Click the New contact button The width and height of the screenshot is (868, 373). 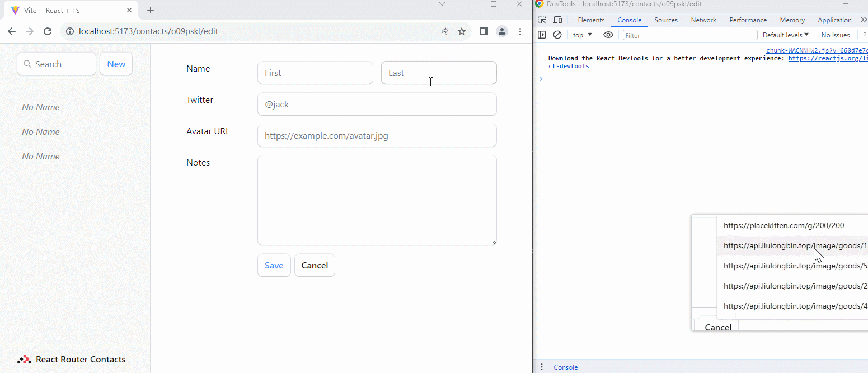pyautogui.click(x=116, y=64)
